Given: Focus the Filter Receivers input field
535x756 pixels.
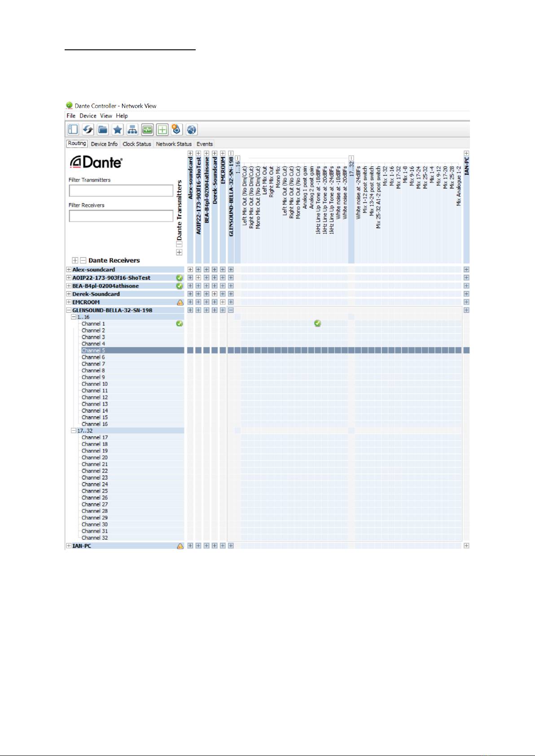Looking at the screenshot, I should [x=121, y=216].
